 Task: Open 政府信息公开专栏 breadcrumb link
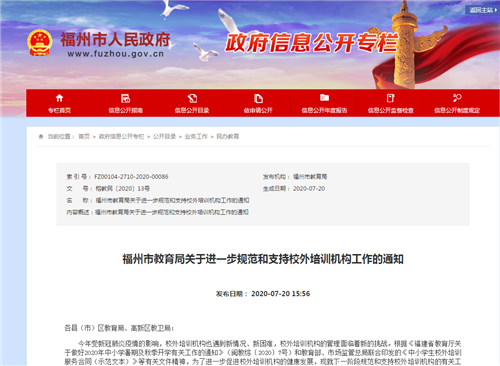point(121,136)
